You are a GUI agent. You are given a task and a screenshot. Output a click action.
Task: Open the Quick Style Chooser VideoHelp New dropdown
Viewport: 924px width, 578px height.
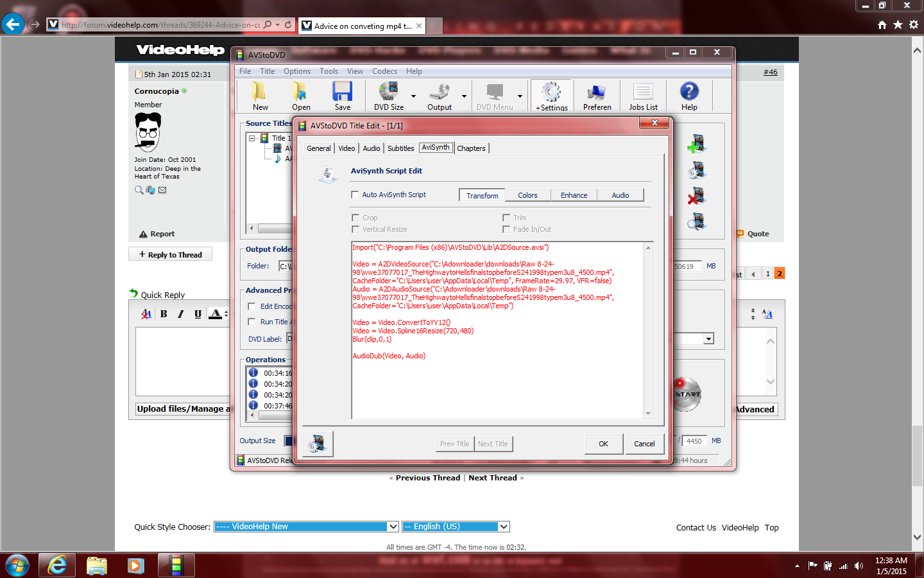click(x=306, y=527)
